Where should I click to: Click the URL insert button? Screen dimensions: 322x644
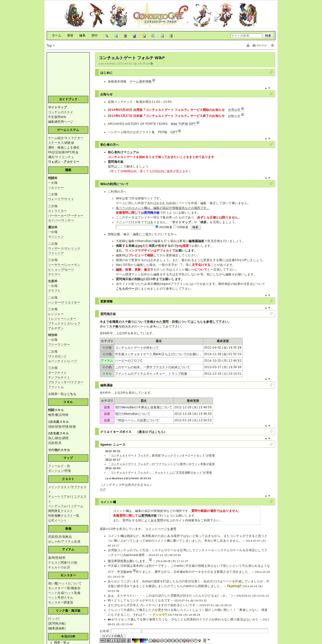coord(103,640)
